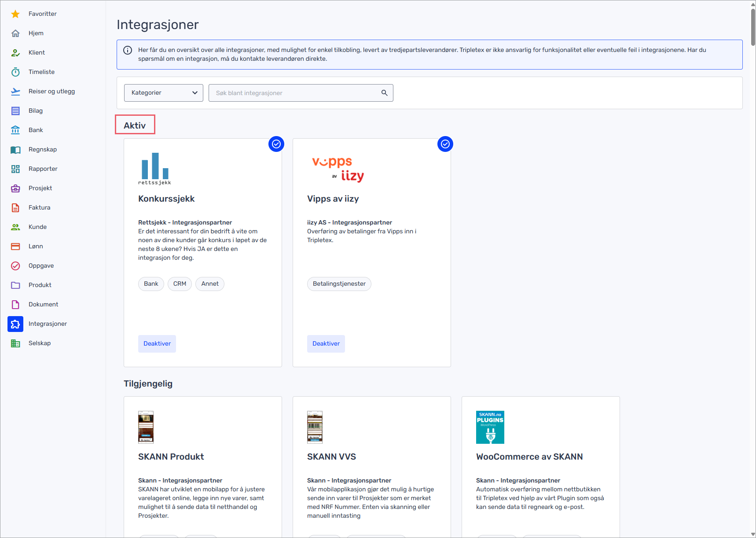
Task: Click the Timeliste stopwatch icon
Action: (x=15, y=72)
